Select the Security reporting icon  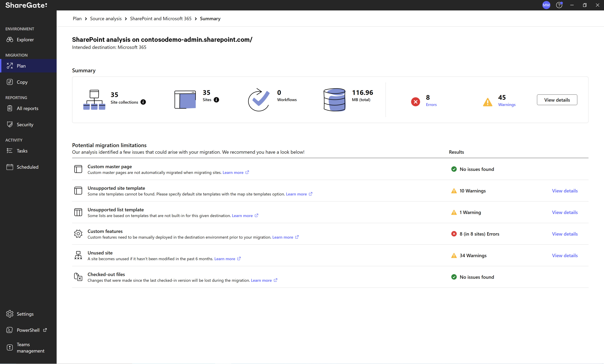point(10,124)
